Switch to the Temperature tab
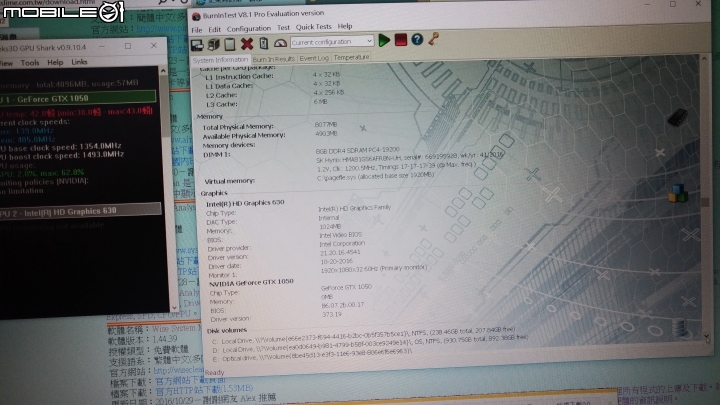Screen dimensions: 720x405 tap(351, 57)
